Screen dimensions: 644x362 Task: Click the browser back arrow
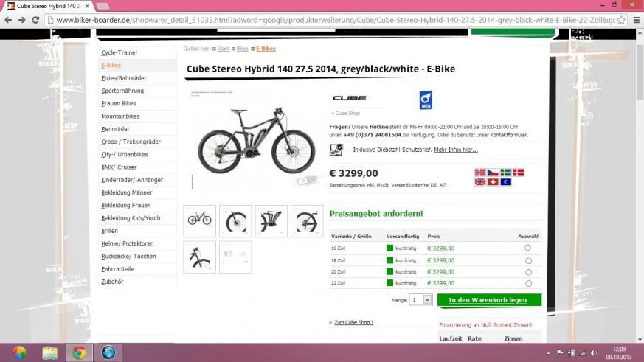[x=8, y=20]
